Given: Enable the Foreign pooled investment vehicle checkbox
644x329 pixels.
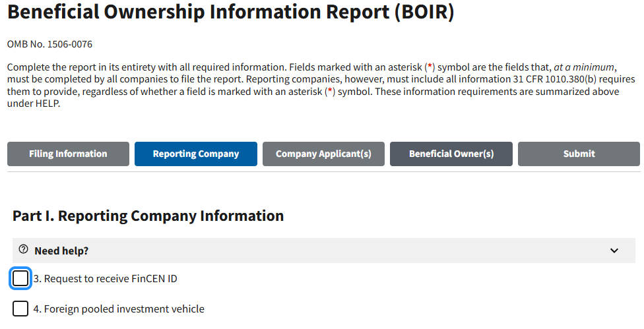Looking at the screenshot, I should pos(20,309).
